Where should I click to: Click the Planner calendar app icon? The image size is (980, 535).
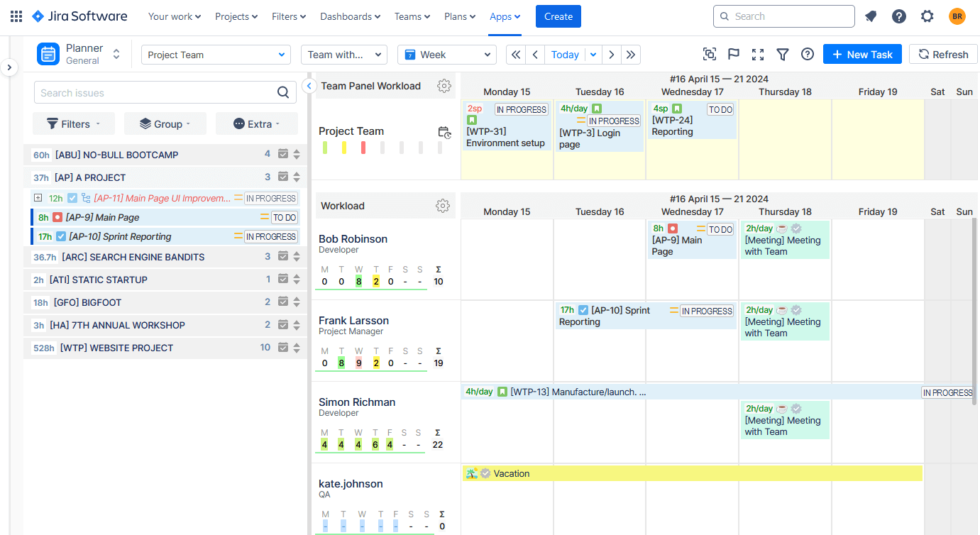(x=48, y=54)
